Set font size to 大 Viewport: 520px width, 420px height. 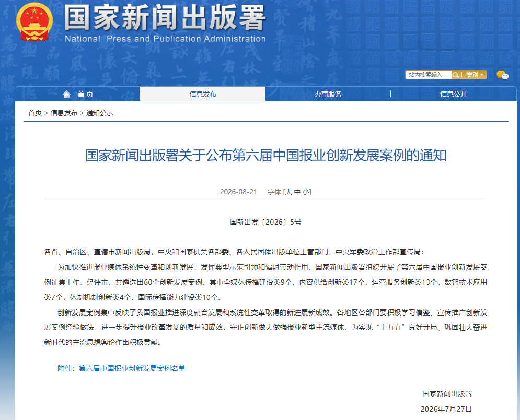[288, 192]
